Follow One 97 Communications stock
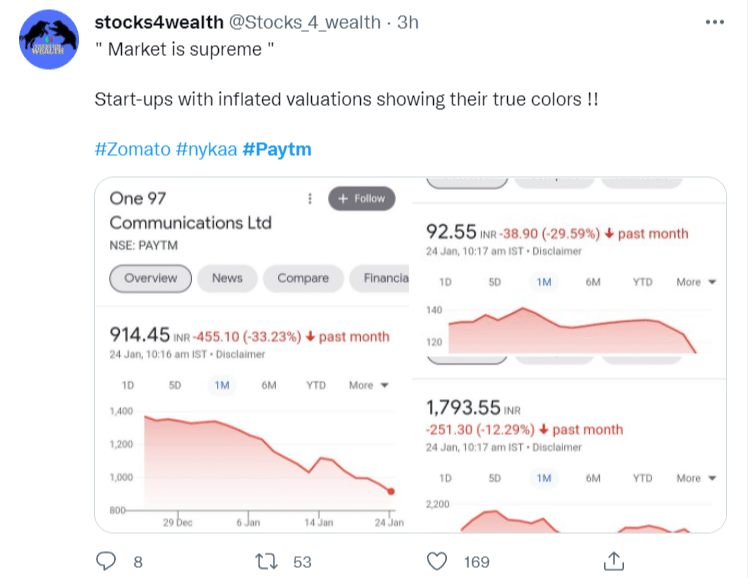 coord(360,198)
